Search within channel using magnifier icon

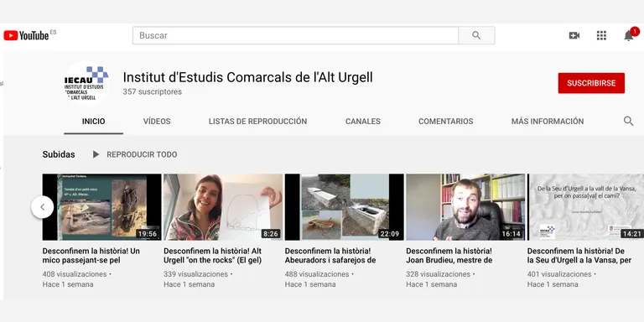click(x=628, y=121)
